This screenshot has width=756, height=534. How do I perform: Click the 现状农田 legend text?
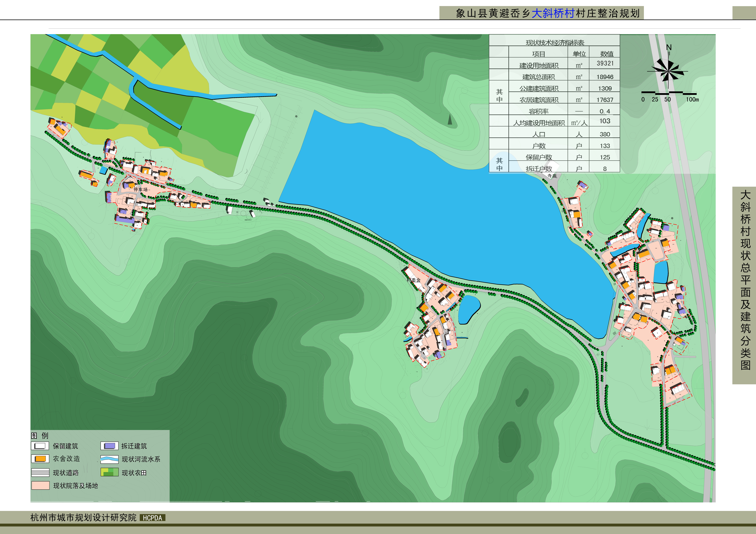click(x=134, y=473)
